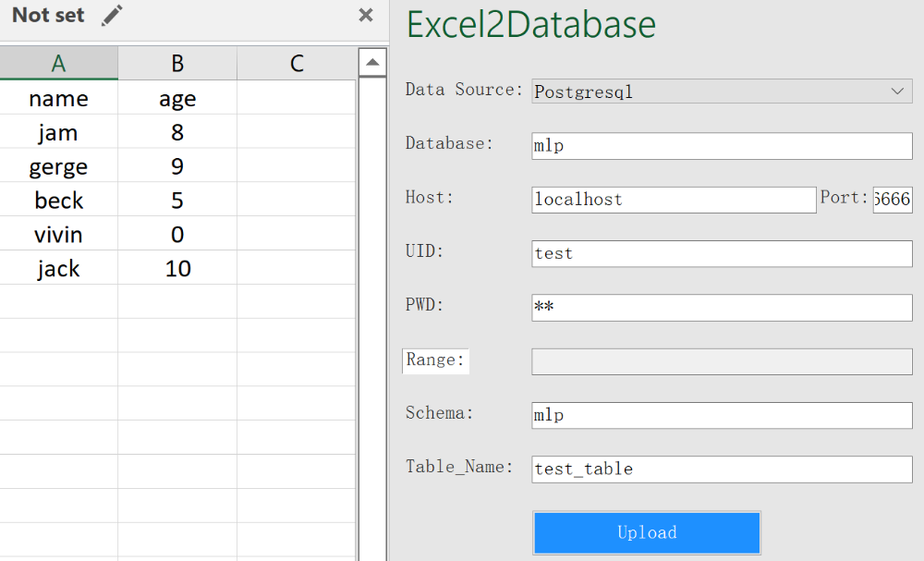Select the age cell with value 10

click(x=177, y=268)
